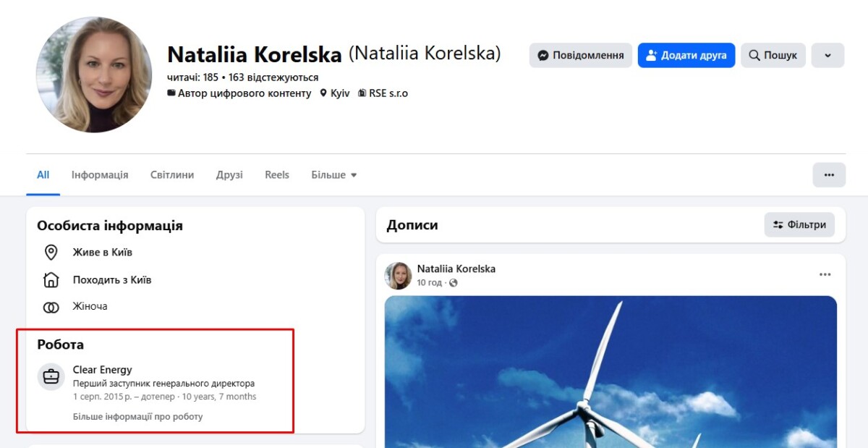Expand the chevron dropdown next to Пошук

click(827, 56)
